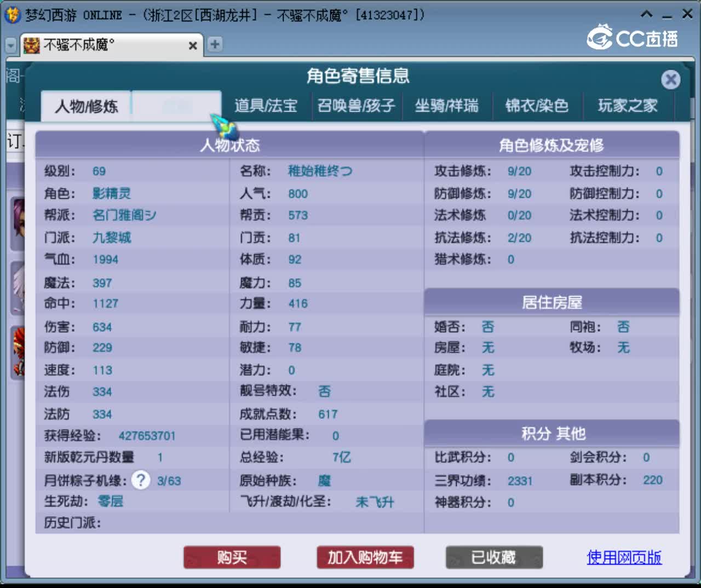Viewport: 701px width, 588px height.
Task: Click the 加入购物车 button
Action: (x=365, y=557)
